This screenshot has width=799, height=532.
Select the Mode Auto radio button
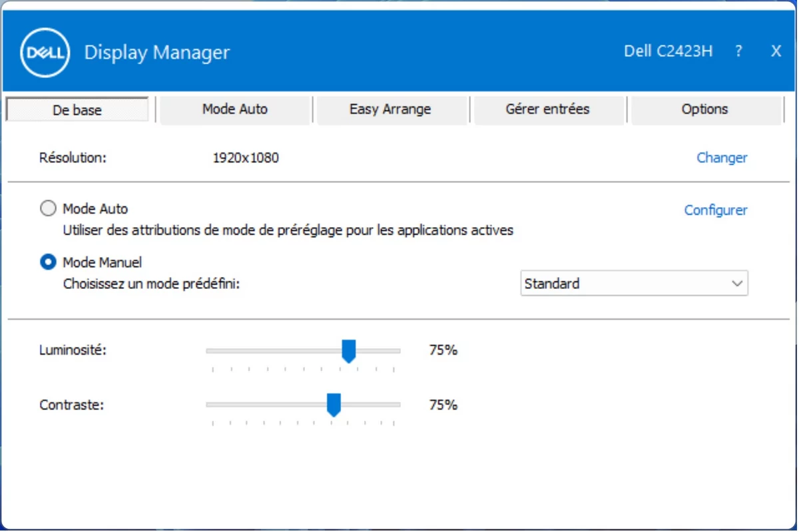(x=48, y=208)
